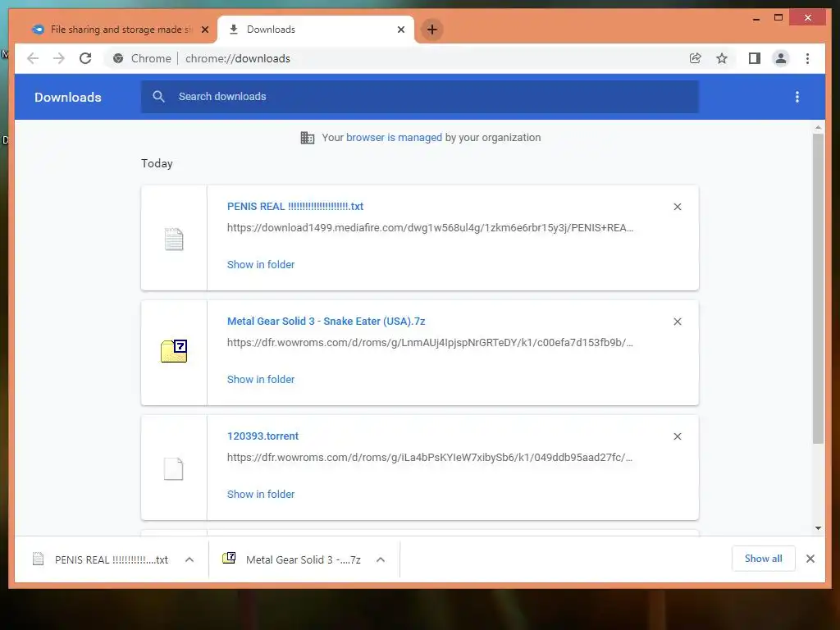
Task: Bookmark this page with the star icon
Action: click(x=722, y=58)
